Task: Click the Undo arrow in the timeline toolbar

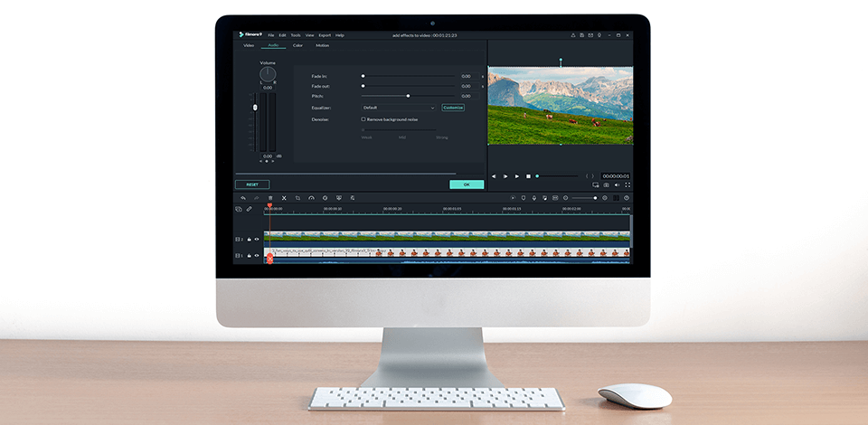Action: (x=242, y=197)
